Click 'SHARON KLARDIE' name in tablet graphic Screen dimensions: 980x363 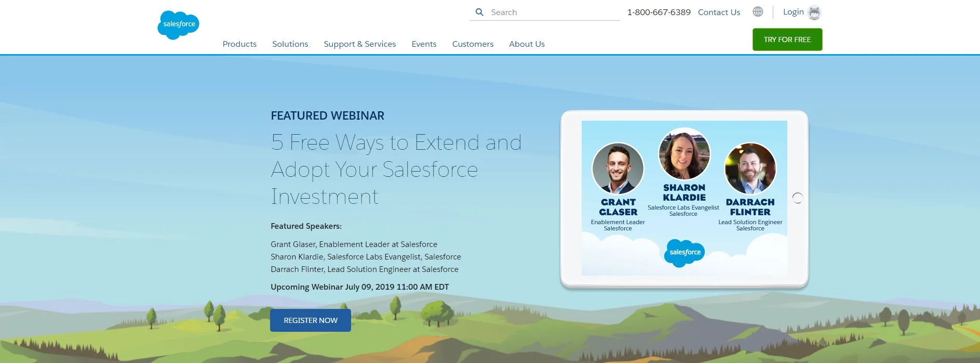pyautogui.click(x=684, y=192)
